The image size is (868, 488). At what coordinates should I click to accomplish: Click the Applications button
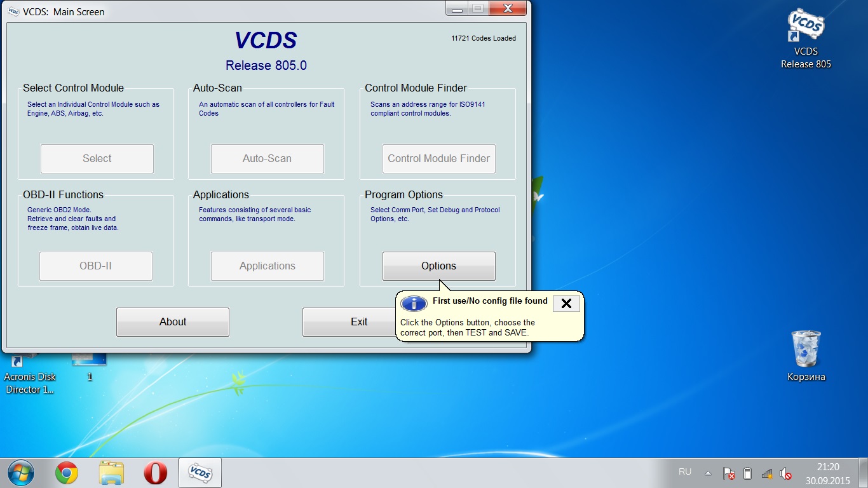[x=268, y=266]
